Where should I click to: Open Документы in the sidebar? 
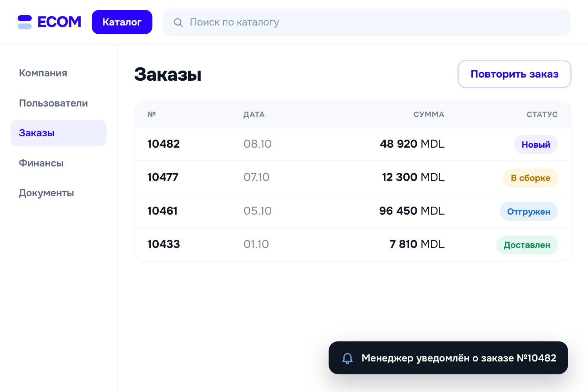(x=46, y=193)
